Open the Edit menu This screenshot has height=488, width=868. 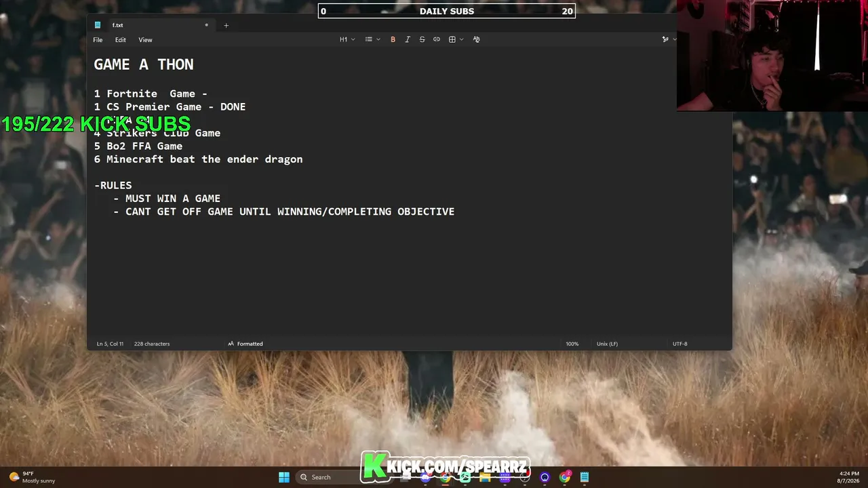[120, 40]
